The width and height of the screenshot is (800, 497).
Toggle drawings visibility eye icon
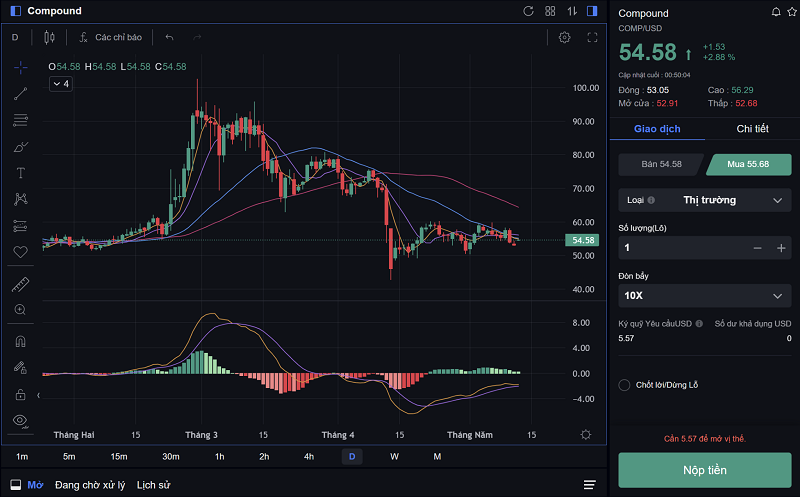[x=20, y=420]
